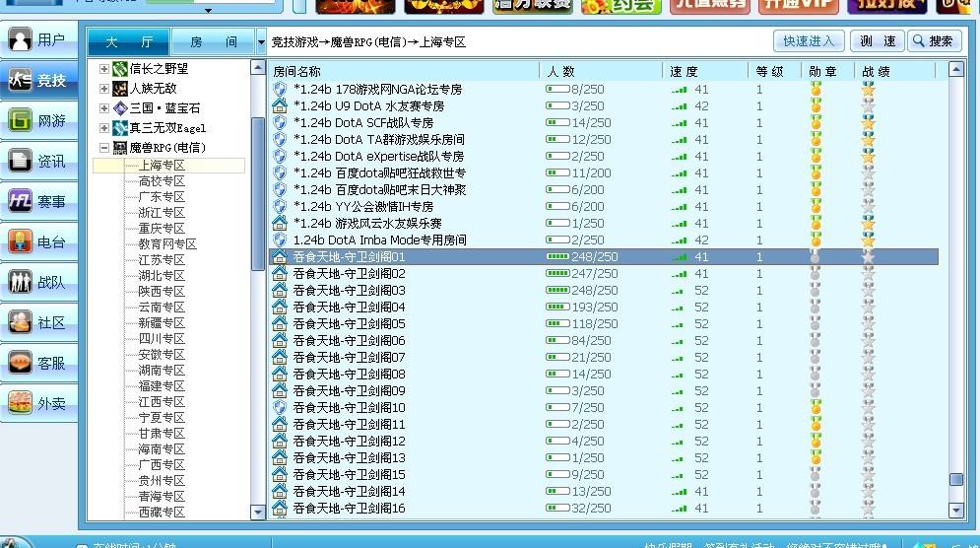Click house icon of U9 DotA 水友赛专房
The height and width of the screenshot is (548, 980).
280,105
